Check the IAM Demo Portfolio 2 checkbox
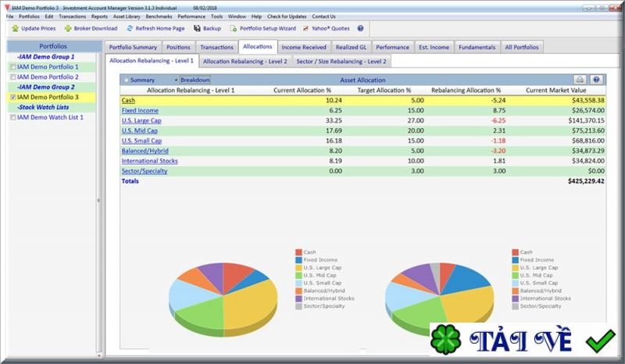This screenshot has height=364, width=625. [13, 77]
